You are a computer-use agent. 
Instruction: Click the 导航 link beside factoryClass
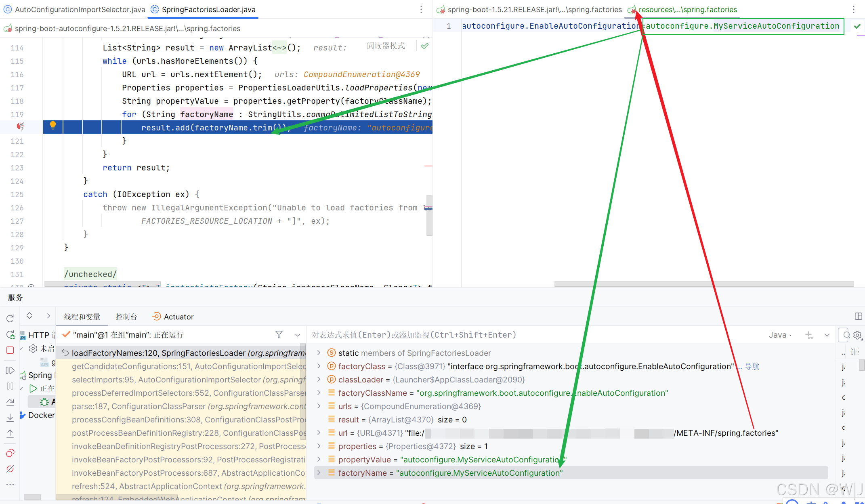(x=752, y=366)
